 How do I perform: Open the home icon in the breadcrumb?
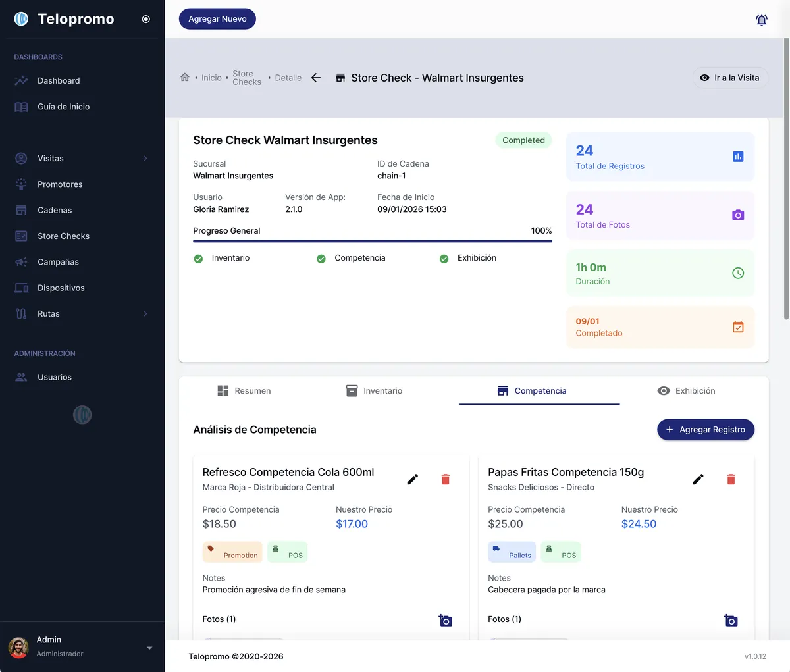coord(185,77)
